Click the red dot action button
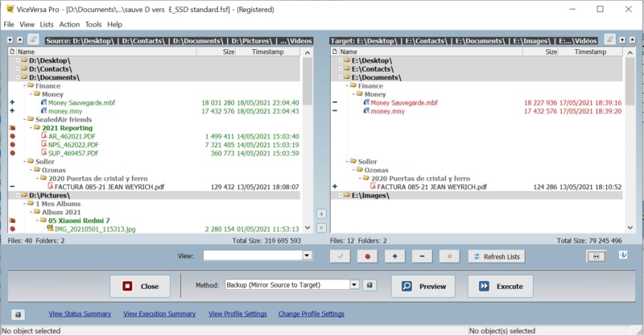The height and width of the screenshot is (335, 644). 368,257
